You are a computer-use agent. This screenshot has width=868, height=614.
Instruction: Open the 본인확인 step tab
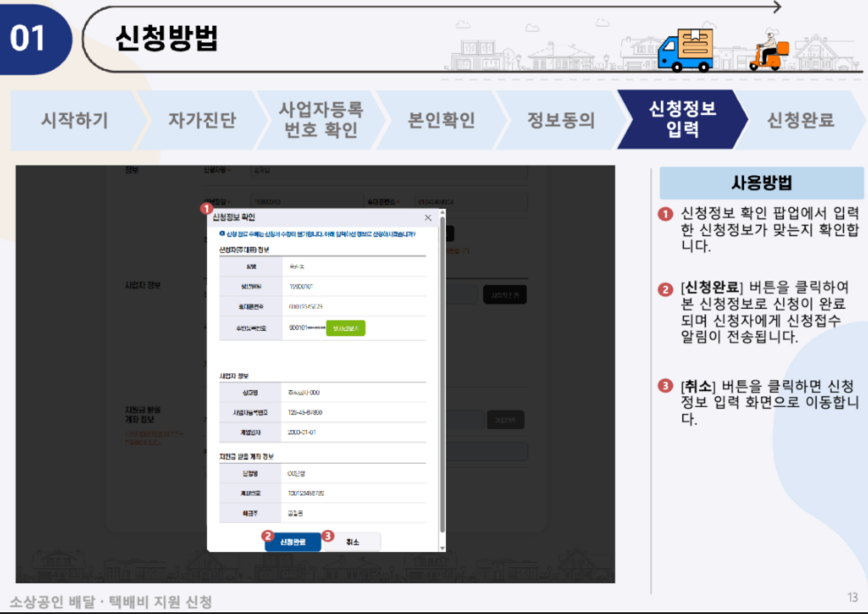[441, 119]
